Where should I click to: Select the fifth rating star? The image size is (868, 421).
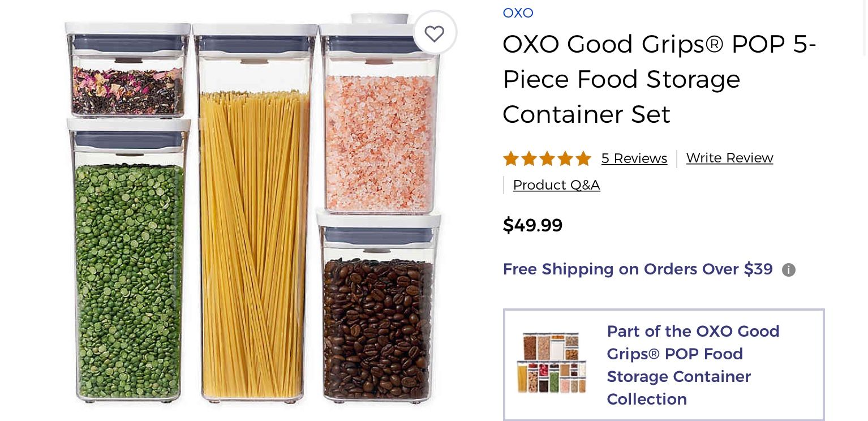coord(583,159)
